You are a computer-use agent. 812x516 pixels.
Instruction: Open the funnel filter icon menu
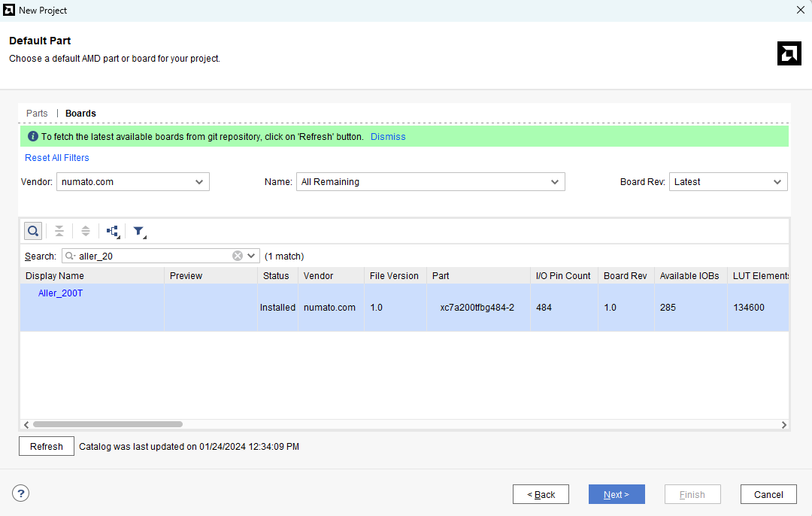[139, 231]
